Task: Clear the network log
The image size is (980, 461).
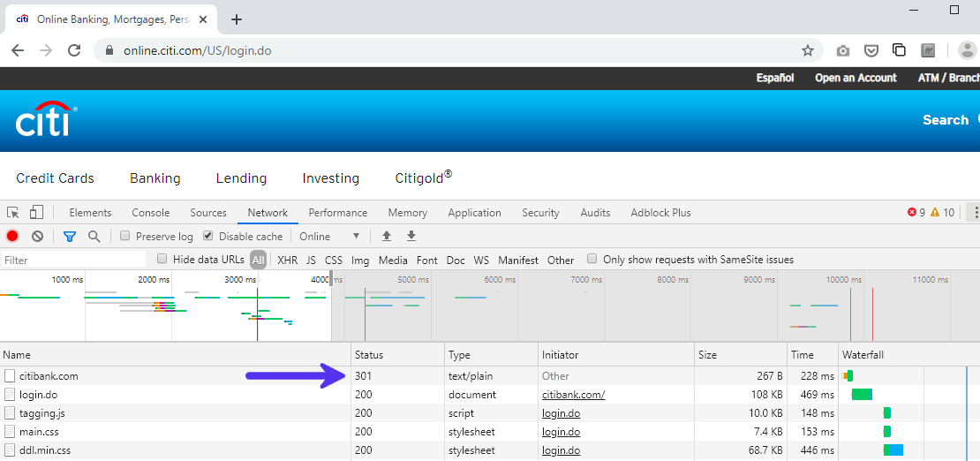Action: pos(38,237)
